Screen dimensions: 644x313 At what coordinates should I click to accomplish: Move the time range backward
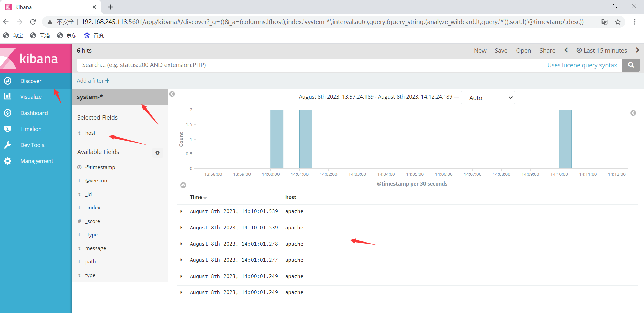tap(566, 50)
